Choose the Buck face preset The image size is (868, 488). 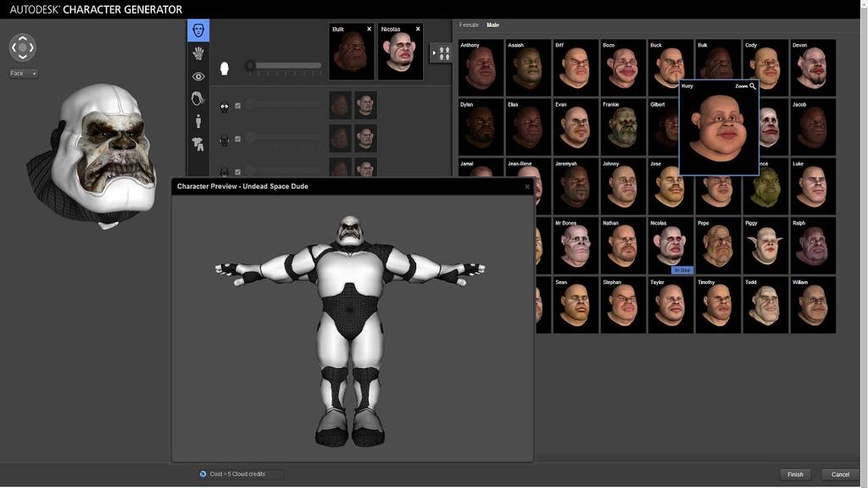click(670, 68)
